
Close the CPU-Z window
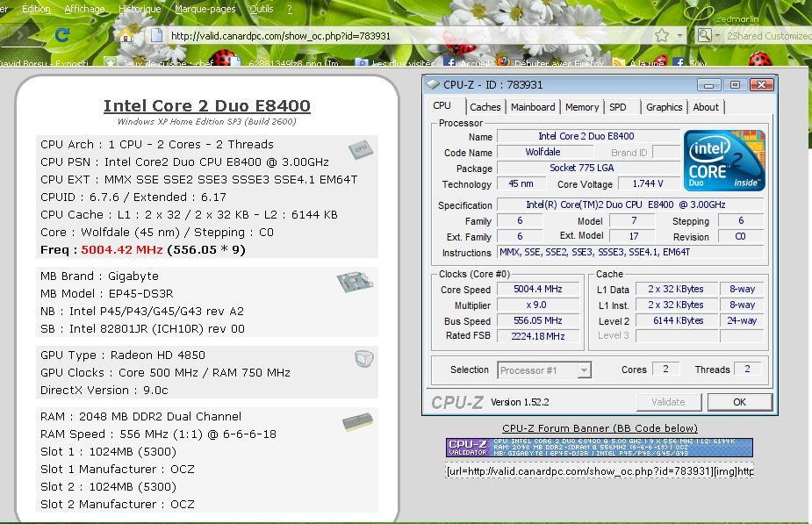[x=761, y=84]
